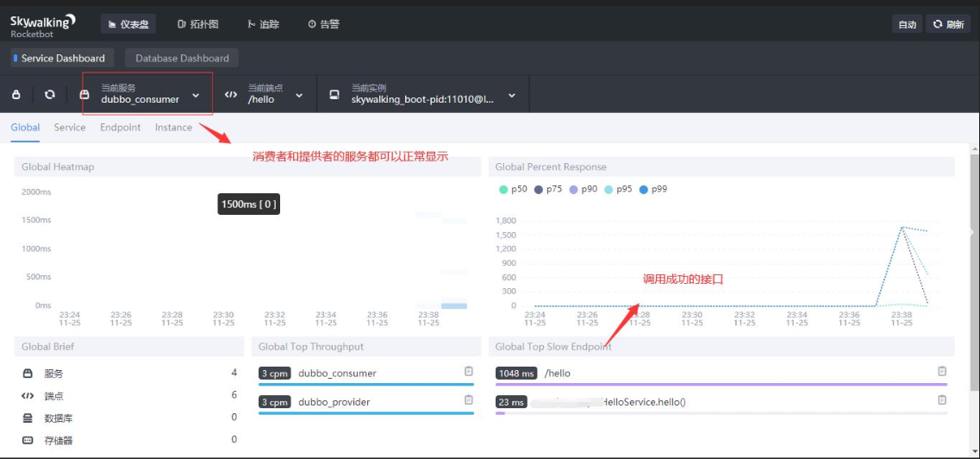980x459 pixels.
Task: Click the 服务 icon in Global Brief
Action: pos(28,374)
